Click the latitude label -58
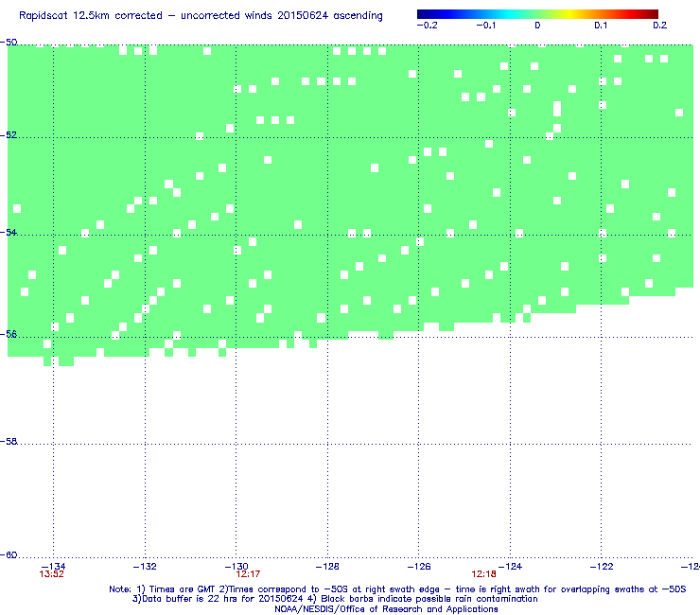The width and height of the screenshot is (700, 615). click(9, 441)
